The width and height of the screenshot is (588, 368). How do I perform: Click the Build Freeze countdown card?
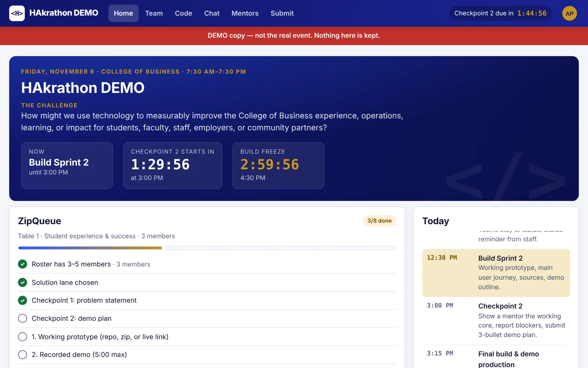(x=278, y=166)
